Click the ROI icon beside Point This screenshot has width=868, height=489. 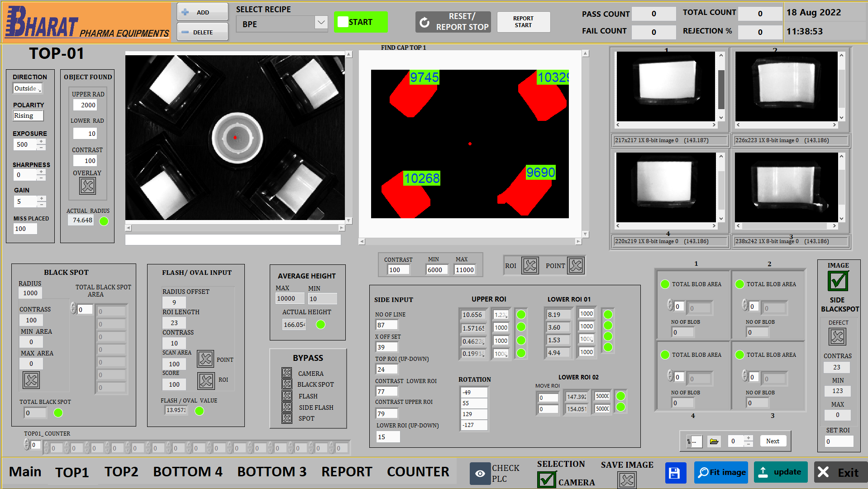[x=529, y=266]
